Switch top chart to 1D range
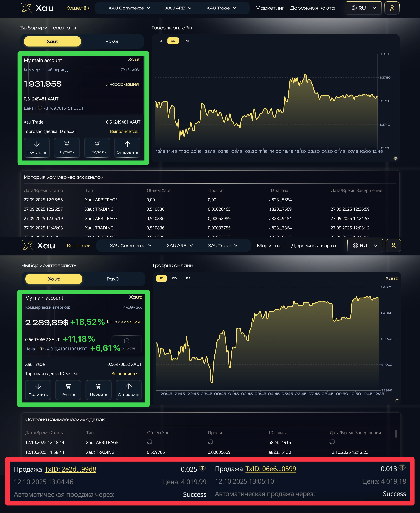 (x=160, y=41)
